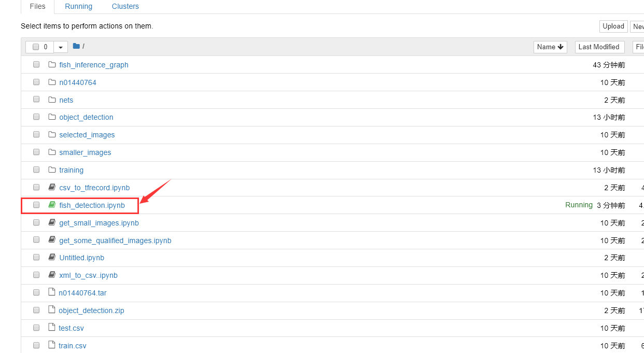Open the test.csv file link

tap(71, 328)
